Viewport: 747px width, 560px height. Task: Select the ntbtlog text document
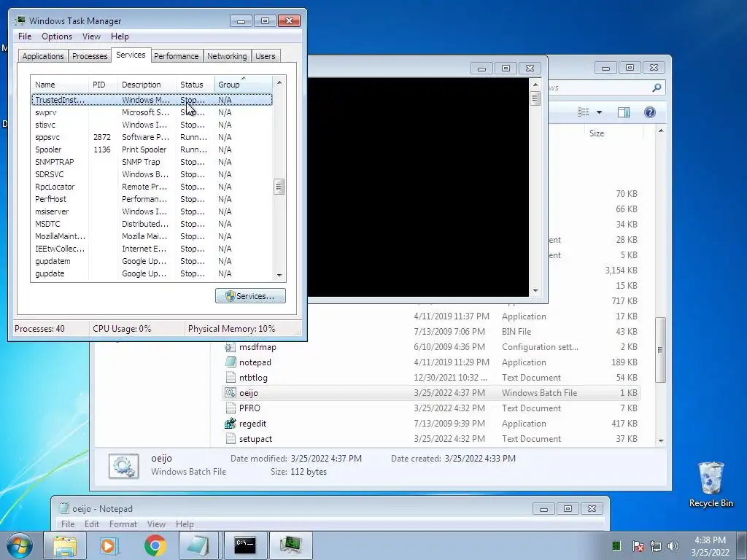pos(430,378)
